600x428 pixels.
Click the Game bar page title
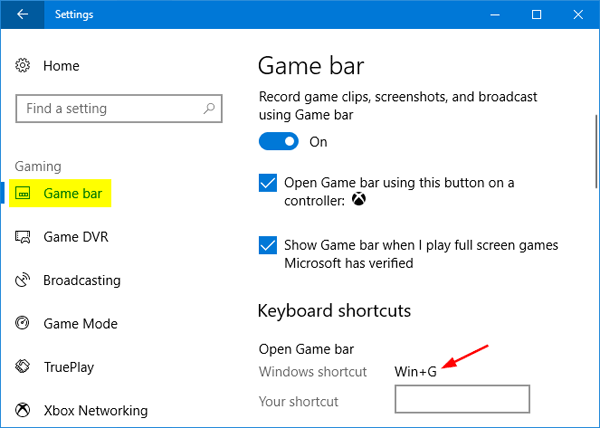click(311, 66)
